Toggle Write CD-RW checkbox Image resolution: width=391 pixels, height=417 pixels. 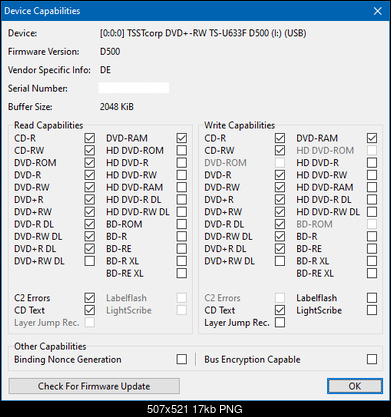pyautogui.click(x=280, y=150)
